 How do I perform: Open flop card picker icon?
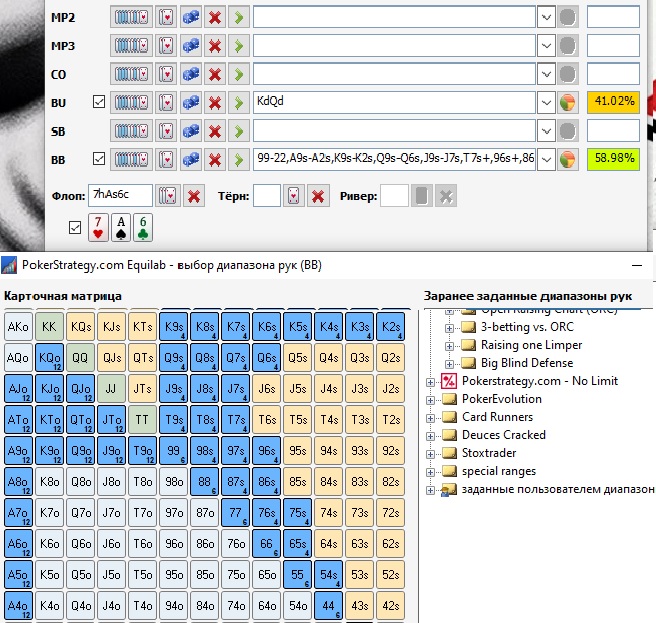pos(168,196)
